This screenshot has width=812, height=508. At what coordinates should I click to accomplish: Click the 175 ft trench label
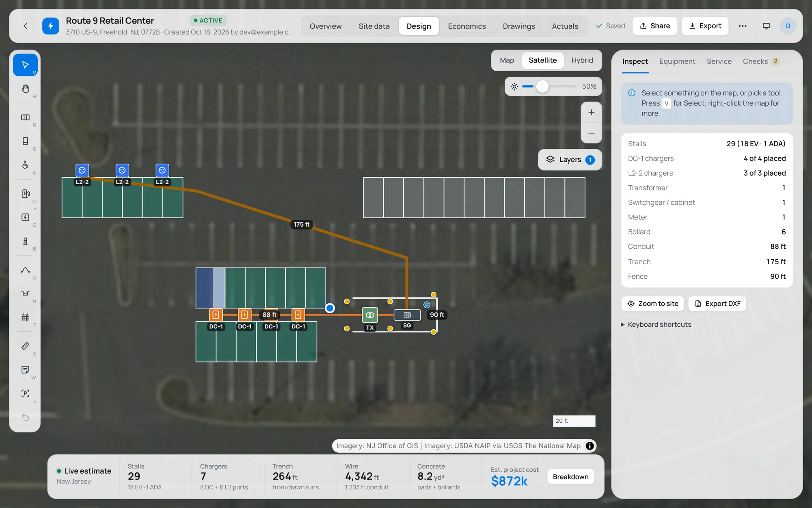[302, 224]
